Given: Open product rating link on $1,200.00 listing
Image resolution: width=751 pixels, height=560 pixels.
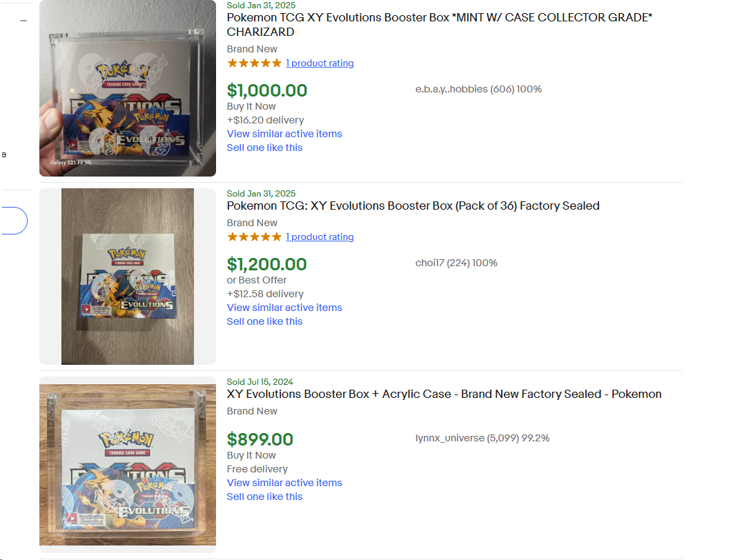Looking at the screenshot, I should pyautogui.click(x=320, y=237).
